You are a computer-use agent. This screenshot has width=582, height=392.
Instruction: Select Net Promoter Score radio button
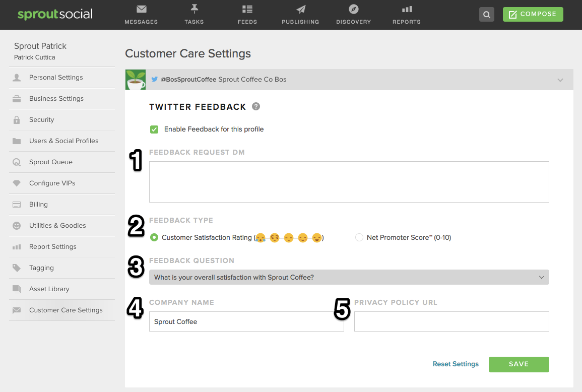pos(359,237)
